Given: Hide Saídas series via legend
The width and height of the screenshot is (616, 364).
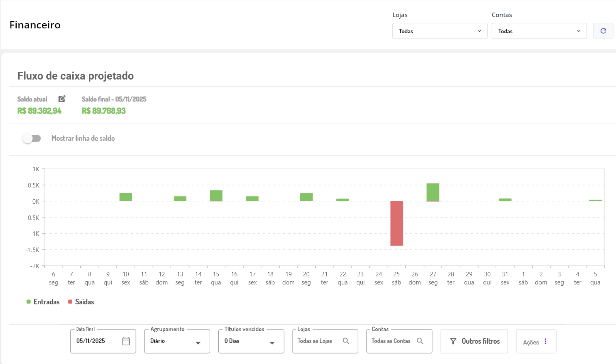Looking at the screenshot, I should [81, 302].
